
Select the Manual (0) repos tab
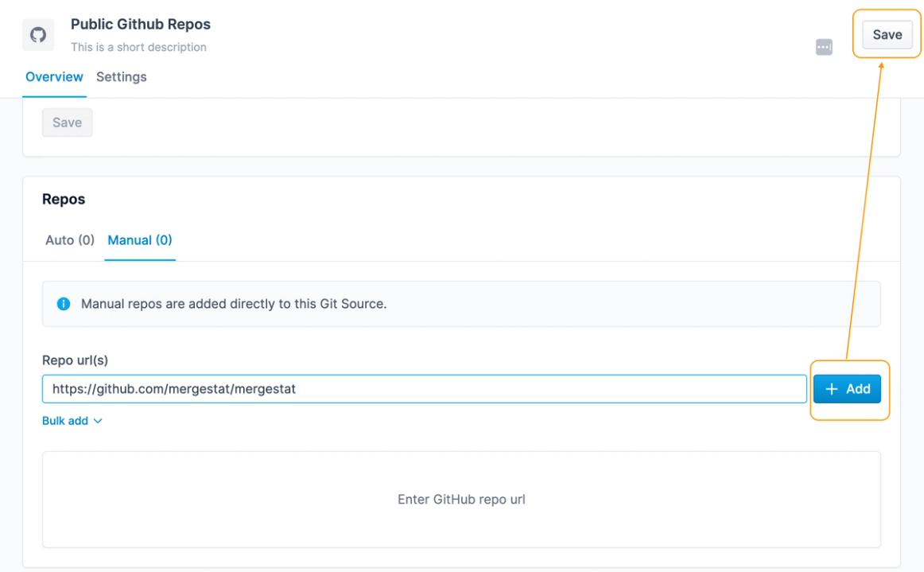tap(140, 240)
